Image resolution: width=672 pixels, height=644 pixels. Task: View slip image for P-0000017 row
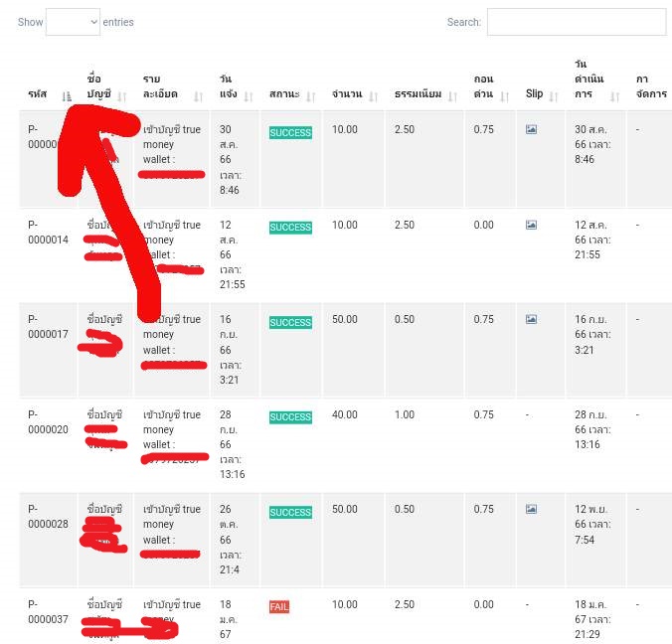531,319
